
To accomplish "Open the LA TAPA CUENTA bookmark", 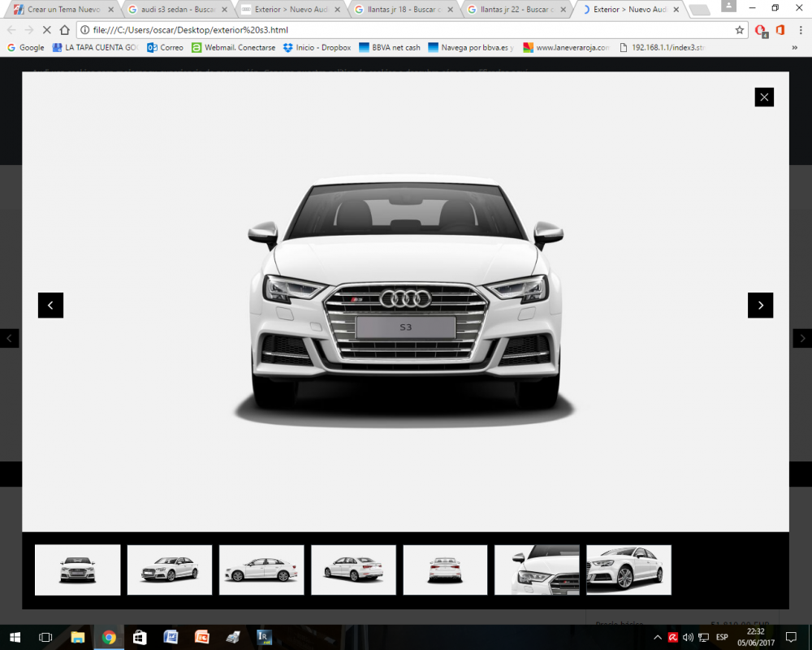I will (x=95, y=48).
